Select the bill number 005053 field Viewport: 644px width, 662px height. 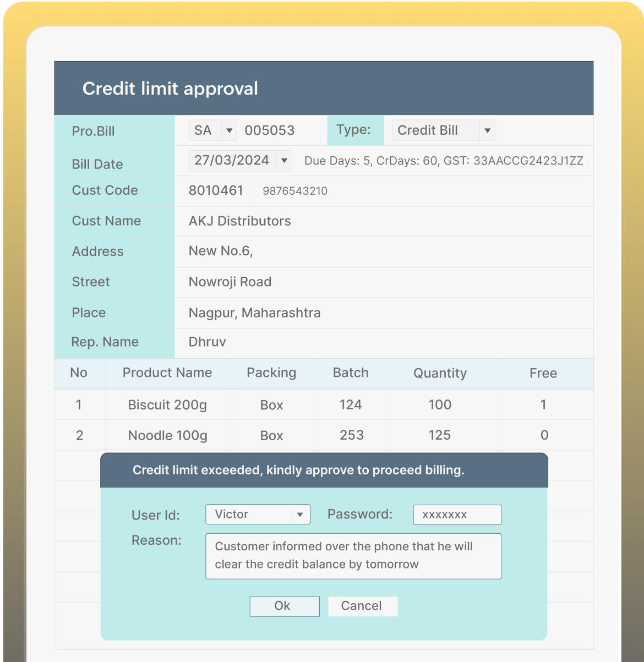point(270,130)
